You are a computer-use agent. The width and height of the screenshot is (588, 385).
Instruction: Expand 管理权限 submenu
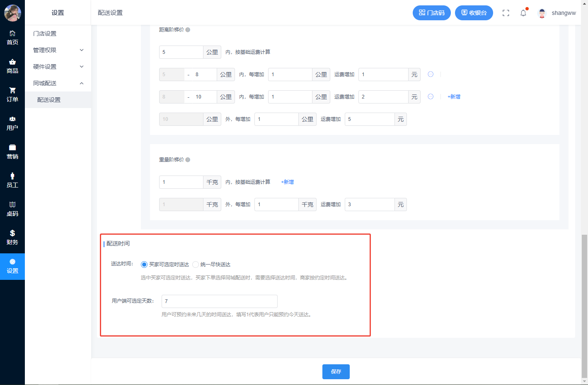(x=58, y=50)
